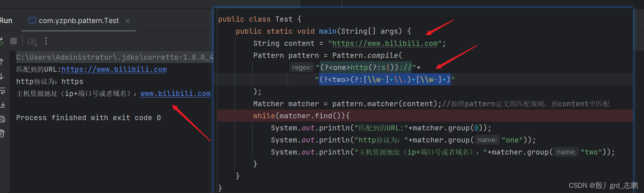Click the "one" string argument in the code

coord(512,140)
